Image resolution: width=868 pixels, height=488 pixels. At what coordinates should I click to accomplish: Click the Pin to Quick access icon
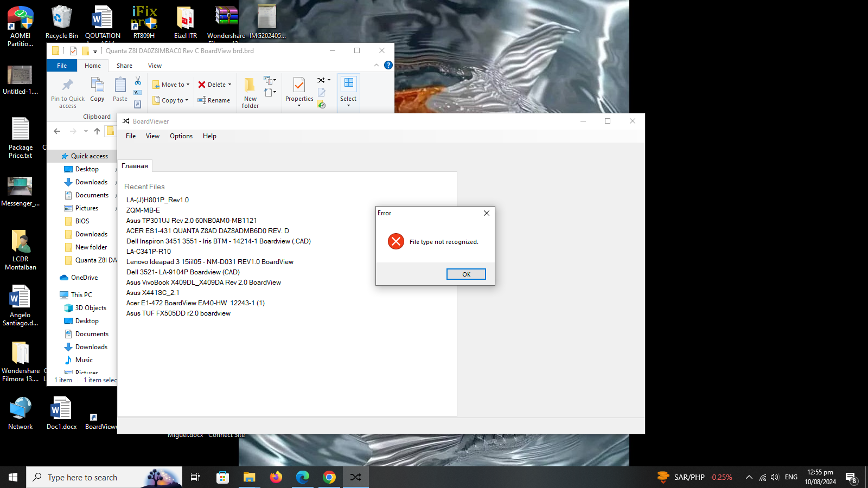[68, 85]
